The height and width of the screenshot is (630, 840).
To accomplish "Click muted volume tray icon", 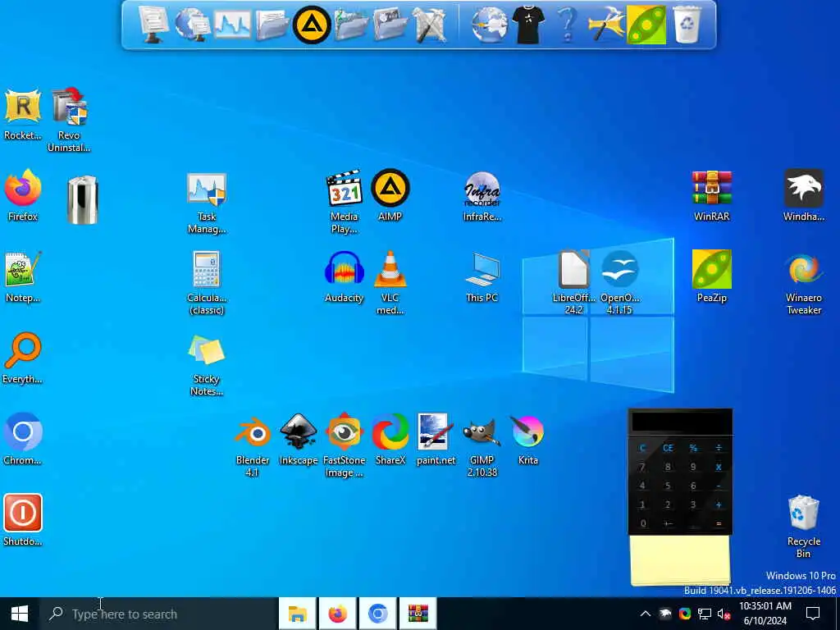I will point(724,614).
